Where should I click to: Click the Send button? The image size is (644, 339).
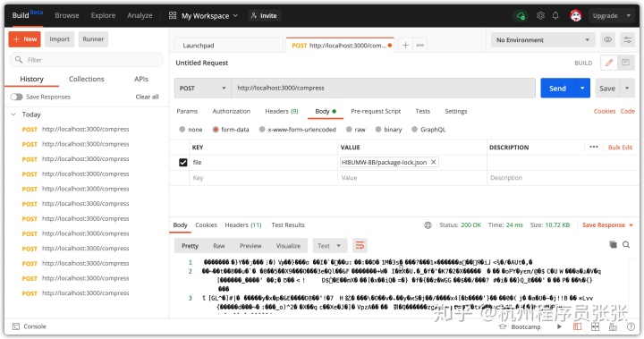pos(558,88)
